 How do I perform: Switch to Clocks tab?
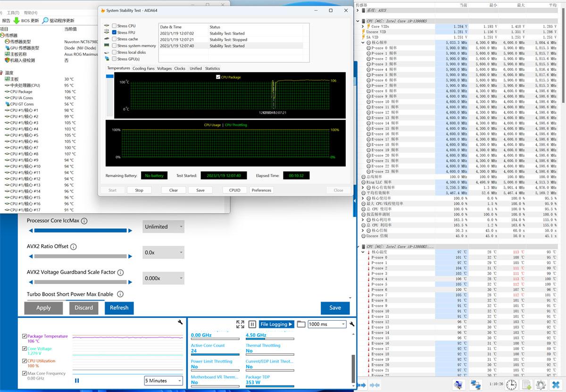[x=180, y=68]
